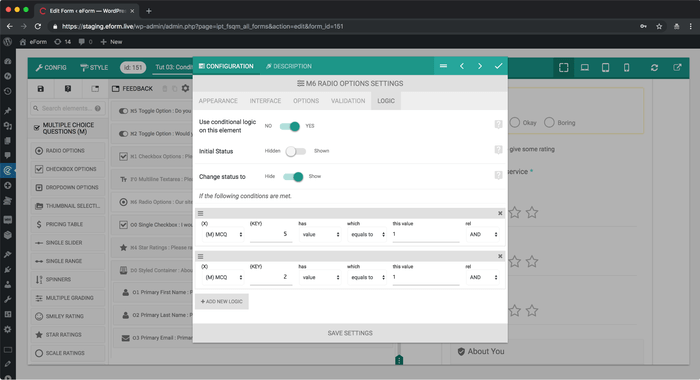
Task: Bookmark page with the star icon
Action: [x=659, y=26]
